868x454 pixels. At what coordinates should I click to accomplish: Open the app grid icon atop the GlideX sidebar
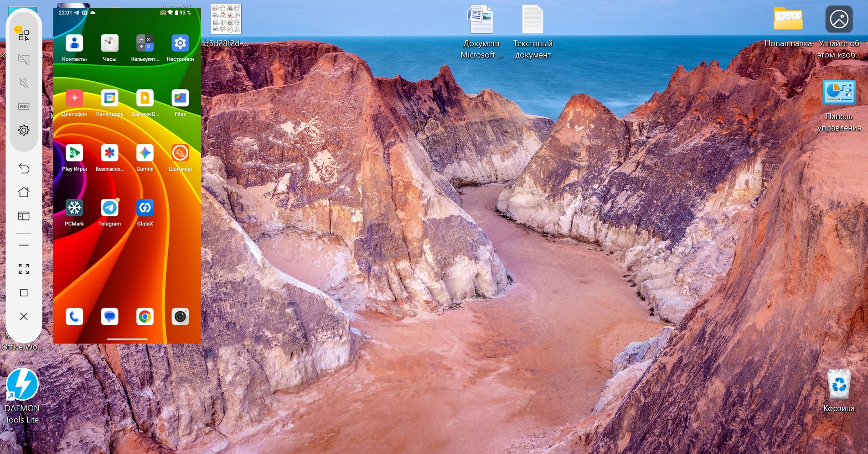(24, 35)
